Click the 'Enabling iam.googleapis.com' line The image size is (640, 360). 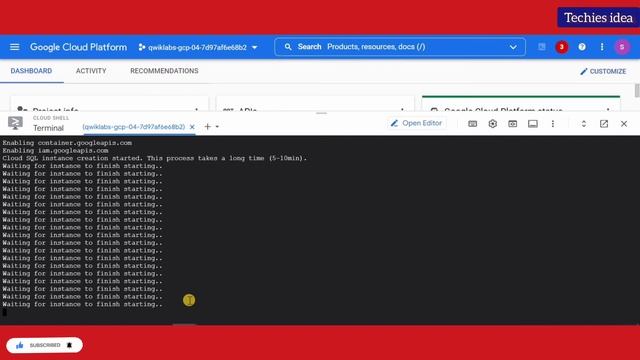tap(56, 151)
